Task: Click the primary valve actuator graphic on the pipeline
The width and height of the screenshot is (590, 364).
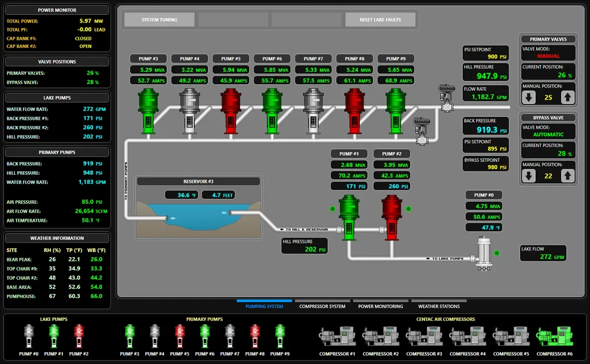Action: [x=446, y=98]
